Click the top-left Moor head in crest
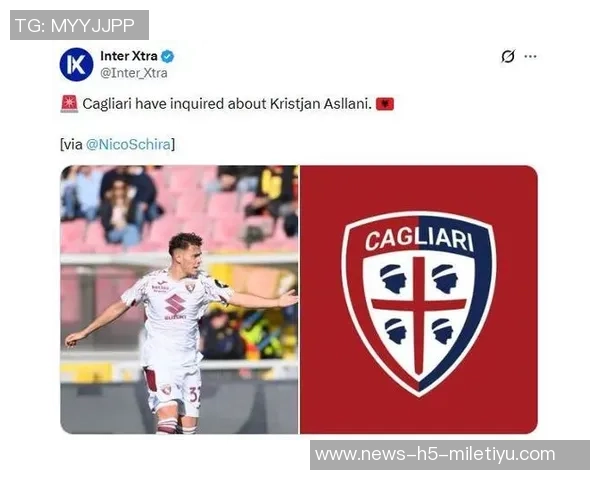 pos(393,279)
